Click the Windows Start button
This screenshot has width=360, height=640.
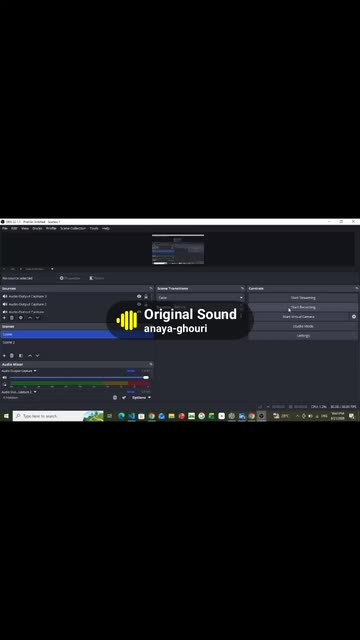(x=6, y=416)
